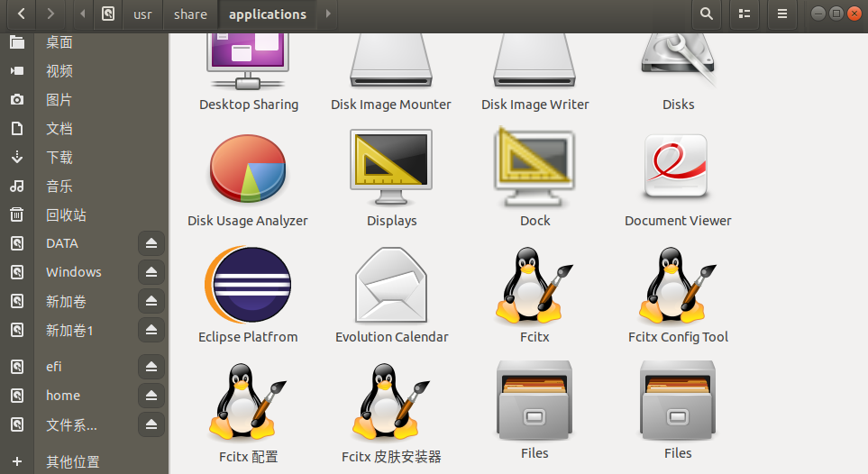
Task: Open 视频 in the sidebar
Action: (x=59, y=71)
